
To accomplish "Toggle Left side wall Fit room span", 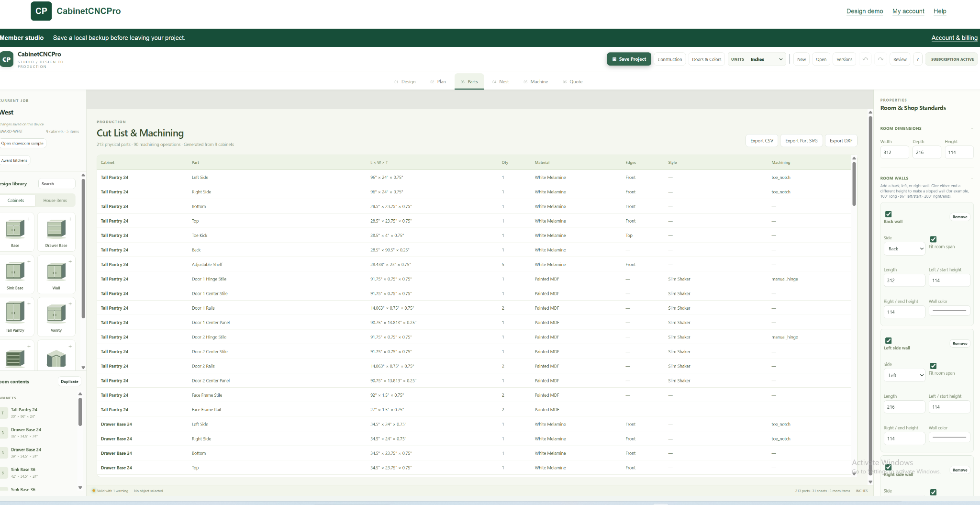I will click(933, 366).
